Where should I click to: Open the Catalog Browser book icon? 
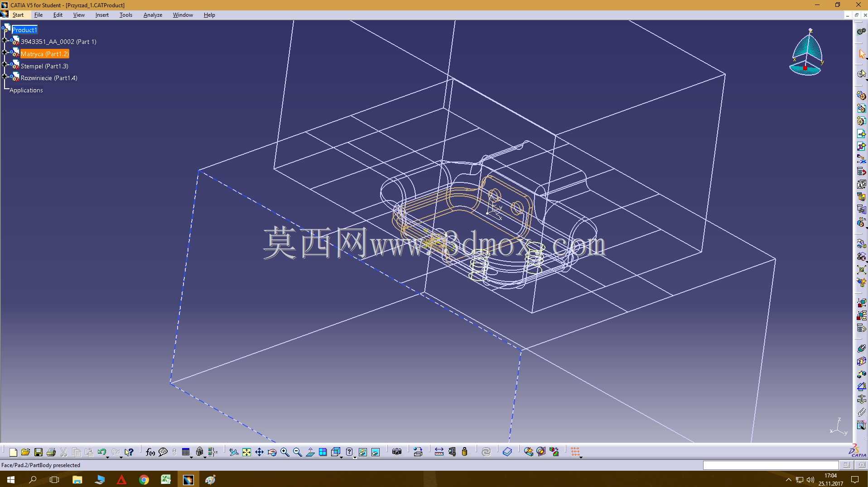point(507,452)
